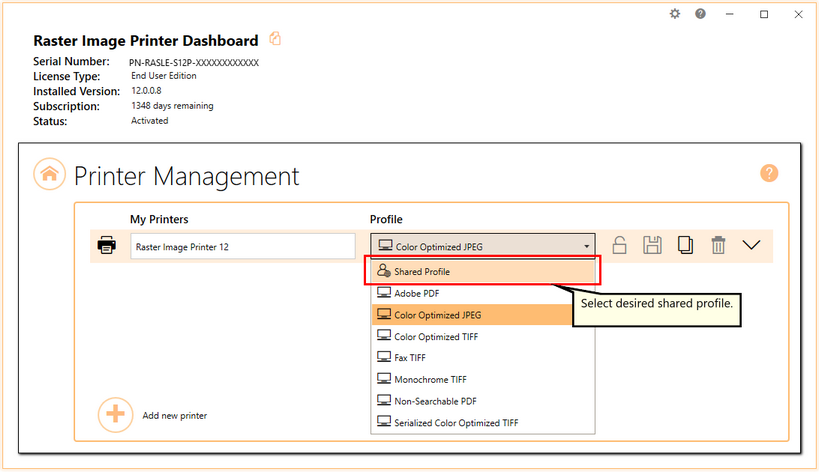This screenshot has width=819, height=472.
Task: Choose Adobe PDF profile
Action: [x=483, y=293]
